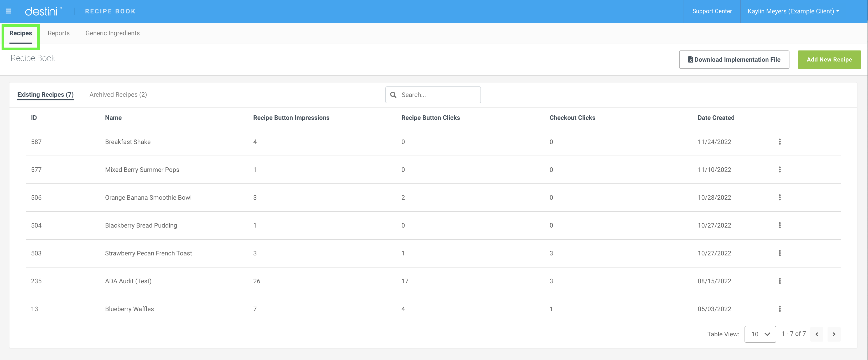Screen dimensions: 868x360
Task: Click the search magnifier icon
Action: pos(393,95)
